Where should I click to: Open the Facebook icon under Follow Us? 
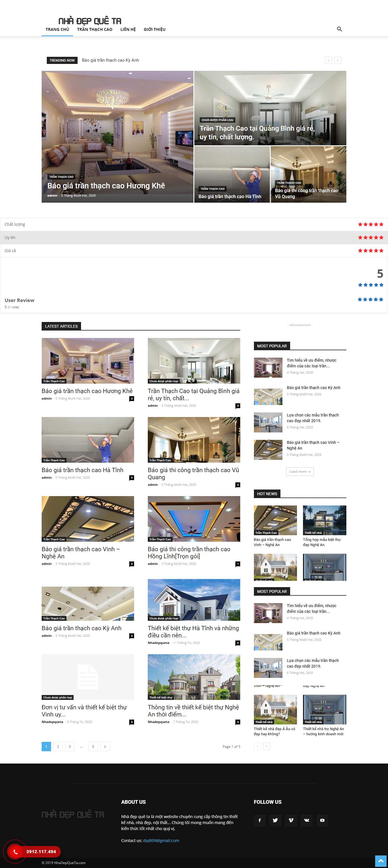coord(259,820)
